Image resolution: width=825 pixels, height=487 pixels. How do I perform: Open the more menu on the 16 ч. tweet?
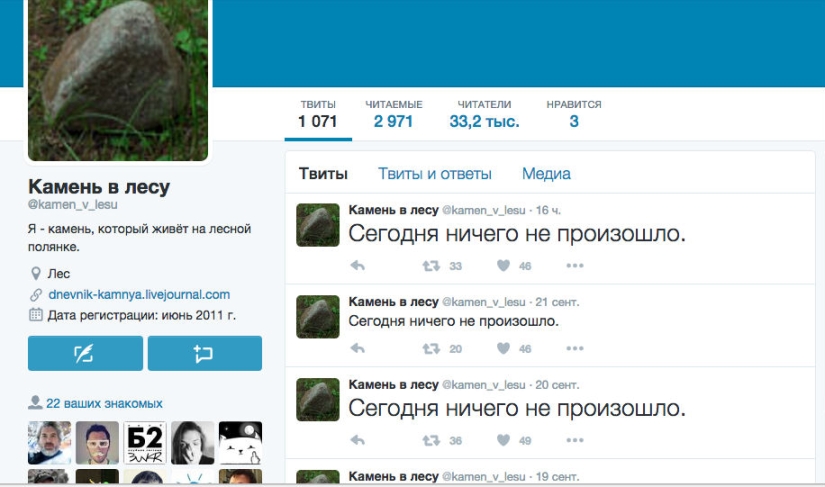[x=575, y=266]
